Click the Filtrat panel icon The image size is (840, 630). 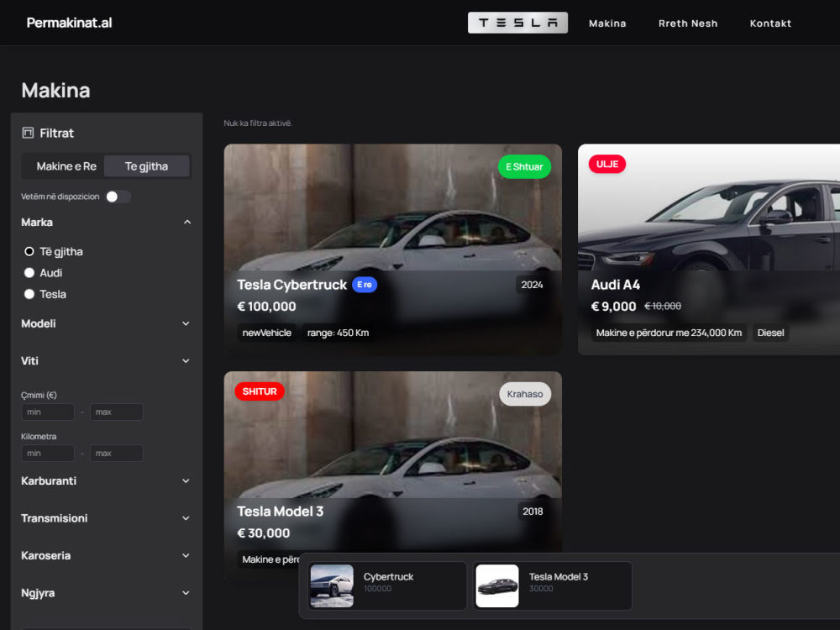(x=28, y=133)
